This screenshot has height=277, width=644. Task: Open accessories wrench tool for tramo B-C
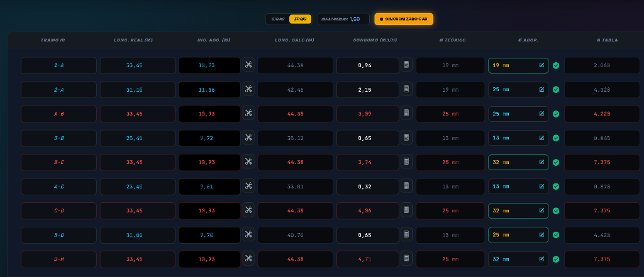coord(248,161)
